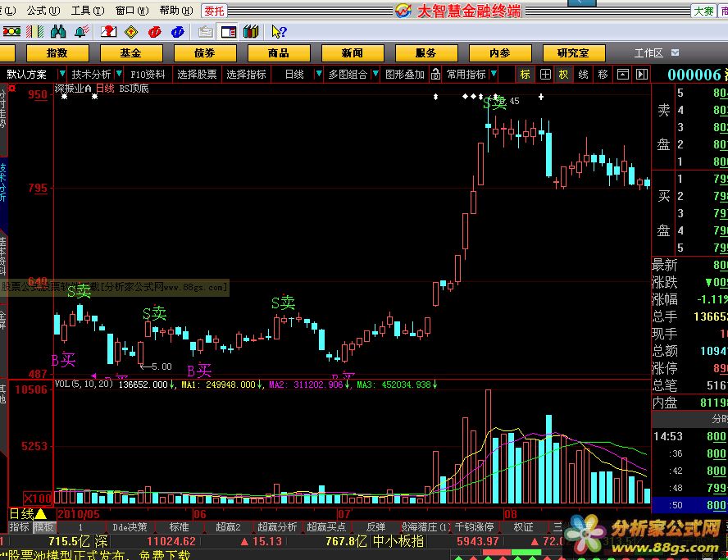
Task: Click the yellow diamond arrow icon
Action: click(x=131, y=32)
